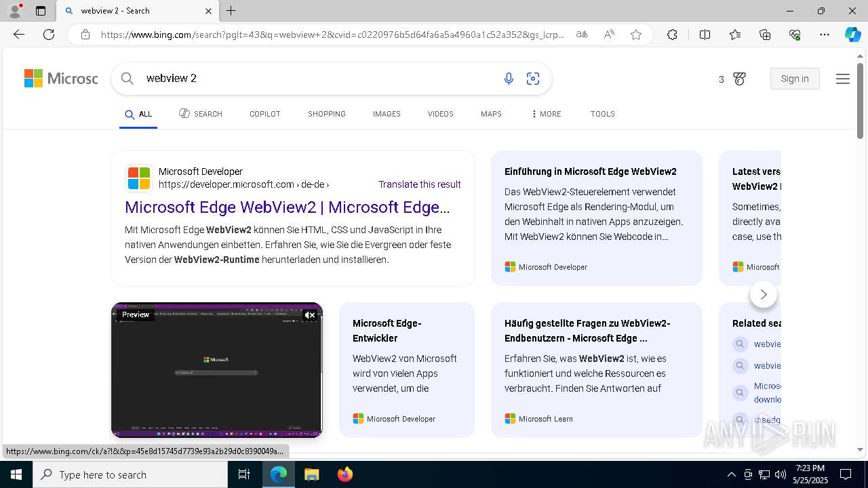Open visual search with camera icon
The height and width of the screenshot is (488, 868).
(533, 79)
